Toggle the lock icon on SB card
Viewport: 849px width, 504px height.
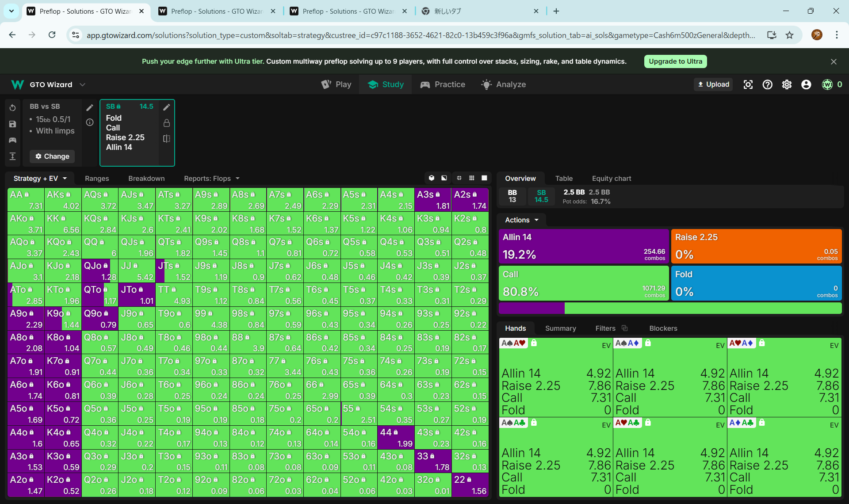[x=167, y=123]
